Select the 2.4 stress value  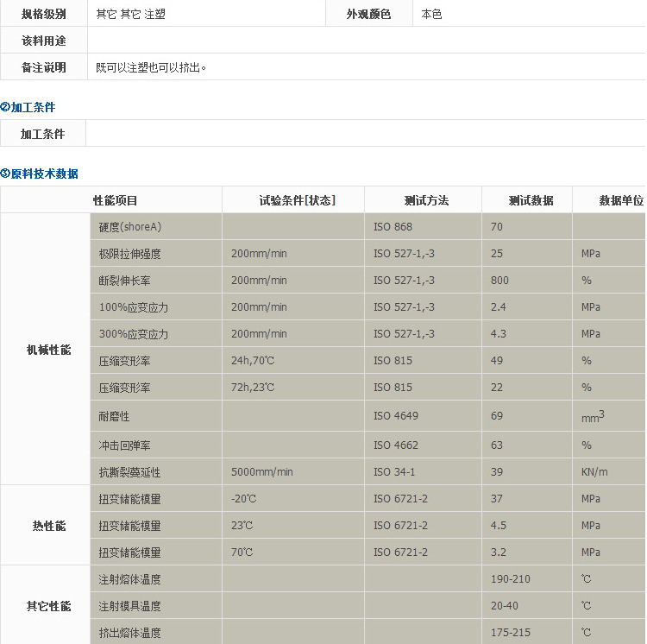pos(498,307)
